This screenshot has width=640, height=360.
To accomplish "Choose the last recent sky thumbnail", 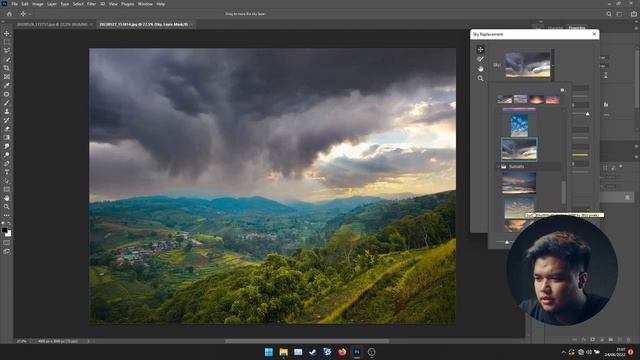I will [552, 99].
